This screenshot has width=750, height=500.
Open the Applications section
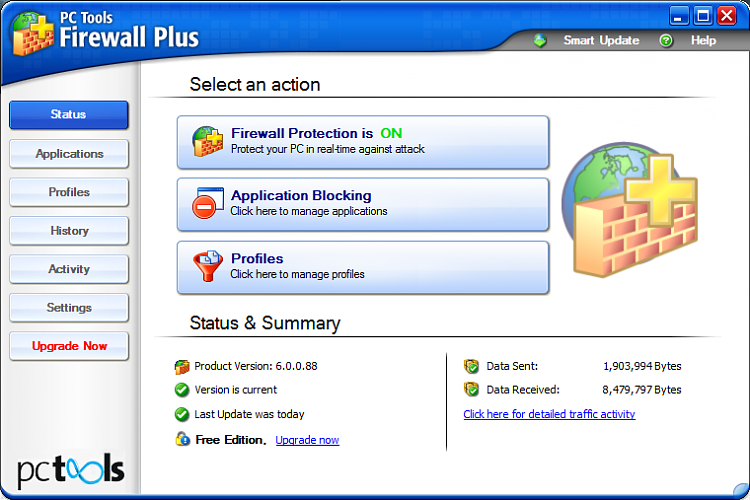click(x=69, y=154)
